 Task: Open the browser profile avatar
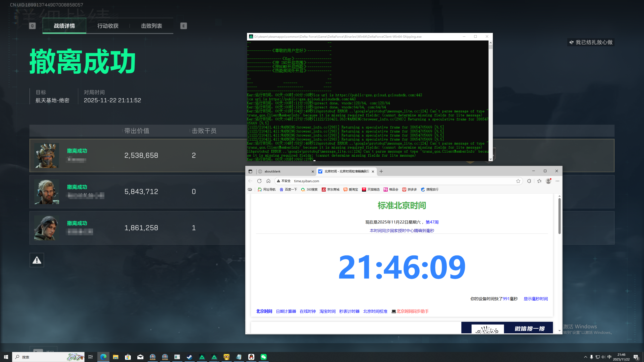point(548,181)
